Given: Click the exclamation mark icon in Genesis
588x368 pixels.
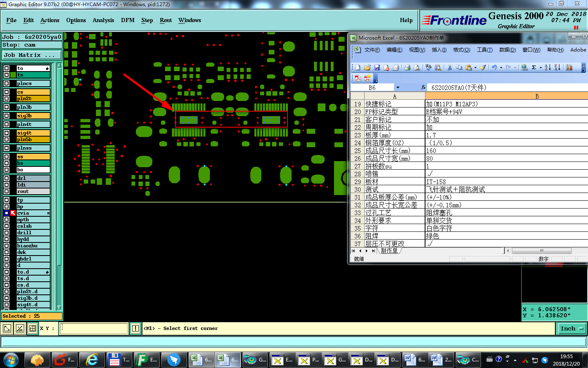Looking at the screenshot, I should point(136,328).
